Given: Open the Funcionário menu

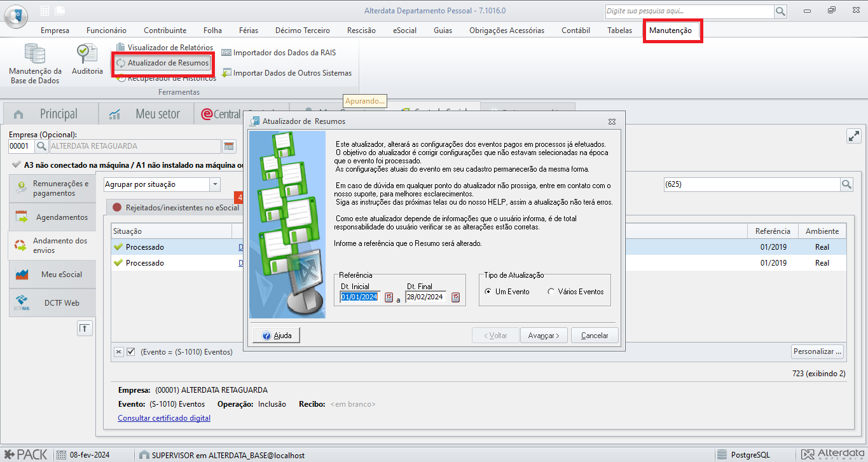Looking at the screenshot, I should [x=106, y=31].
